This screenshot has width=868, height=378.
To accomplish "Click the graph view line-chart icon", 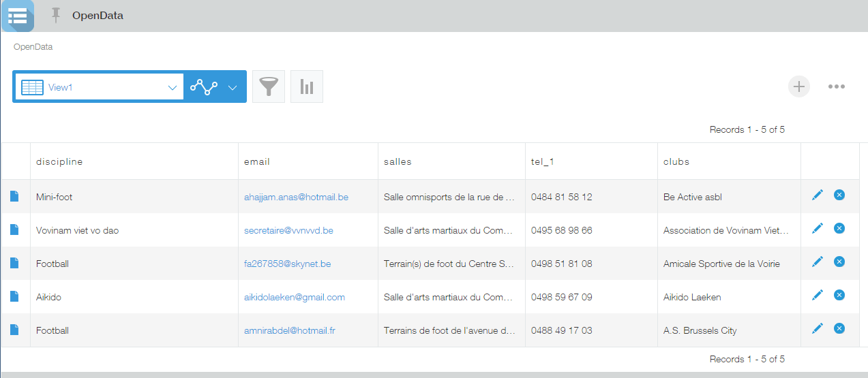I will 204,86.
